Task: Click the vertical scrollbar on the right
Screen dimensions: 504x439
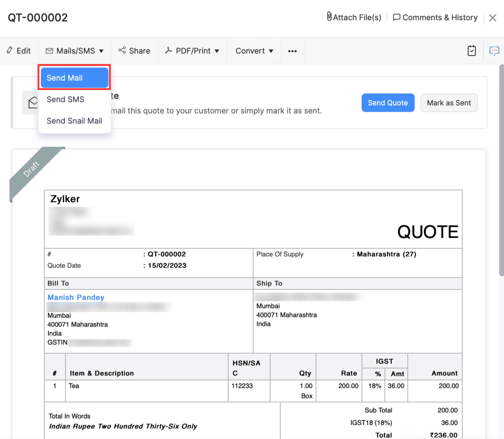Action: pos(501,170)
